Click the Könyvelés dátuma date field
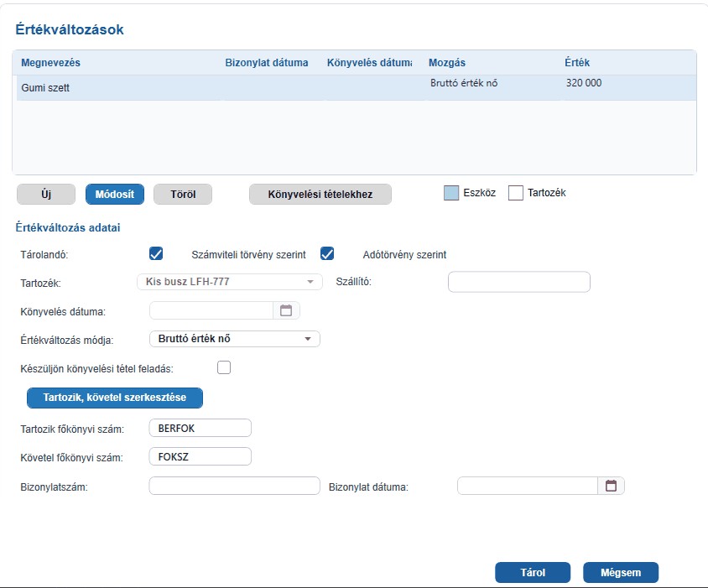This screenshot has height=588, width=708. (x=211, y=310)
